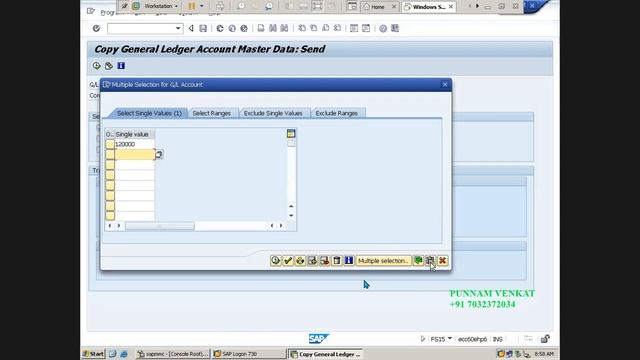Click the table scroll down arrow
Screen dimensions: 640x360
(x=291, y=216)
